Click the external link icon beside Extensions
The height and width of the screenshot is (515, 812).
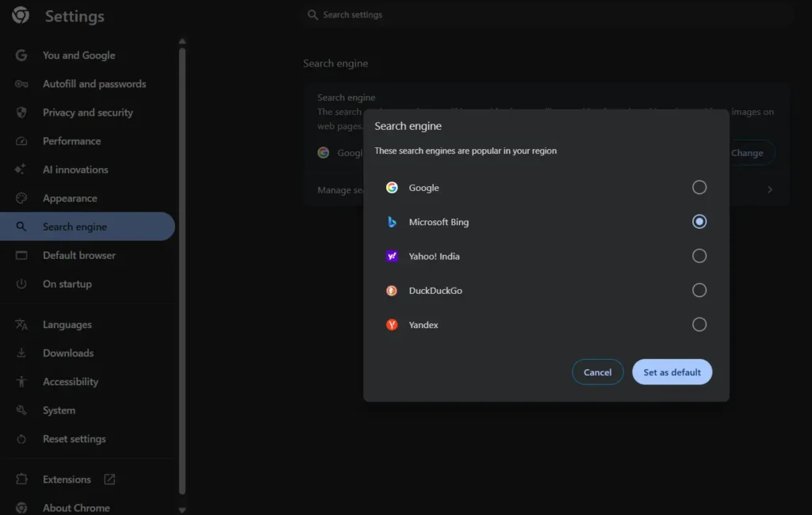109,479
